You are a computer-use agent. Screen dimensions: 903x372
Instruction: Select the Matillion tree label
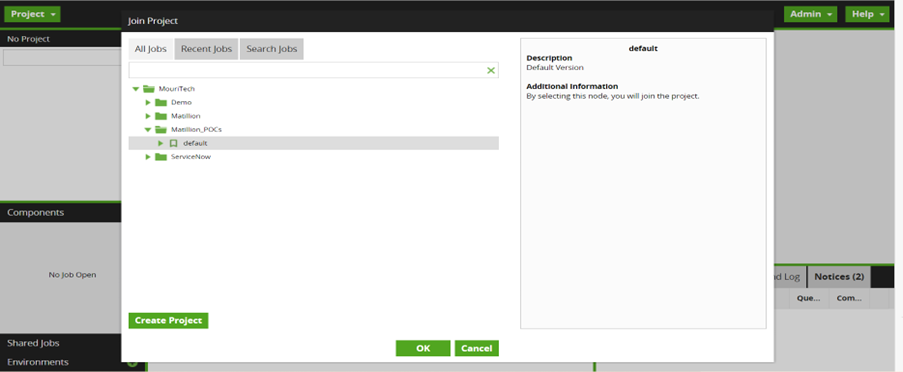[185, 116]
